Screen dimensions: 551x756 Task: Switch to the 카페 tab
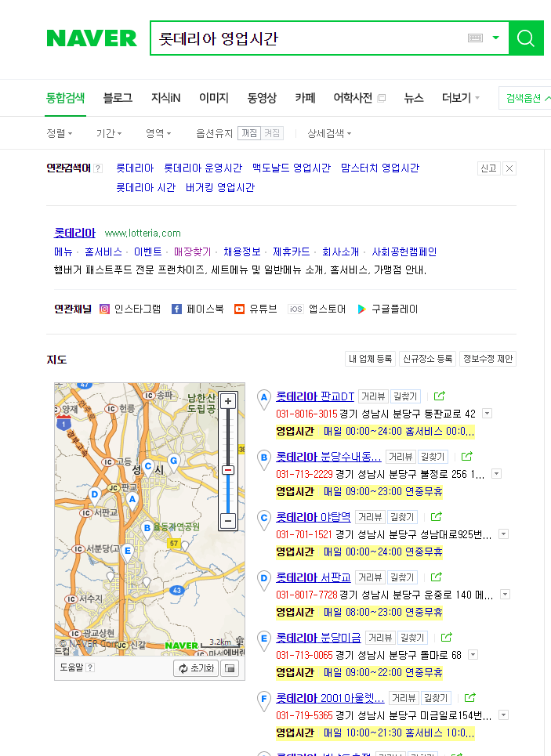(x=305, y=98)
